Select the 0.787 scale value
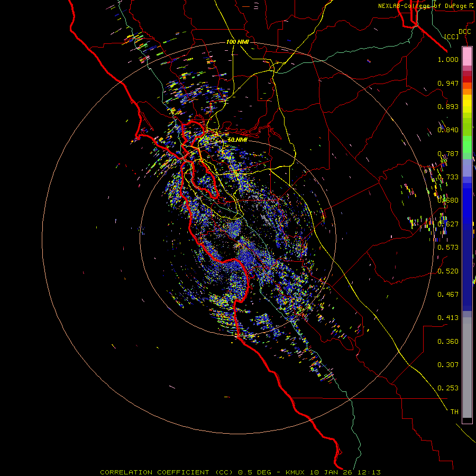 (x=448, y=153)
